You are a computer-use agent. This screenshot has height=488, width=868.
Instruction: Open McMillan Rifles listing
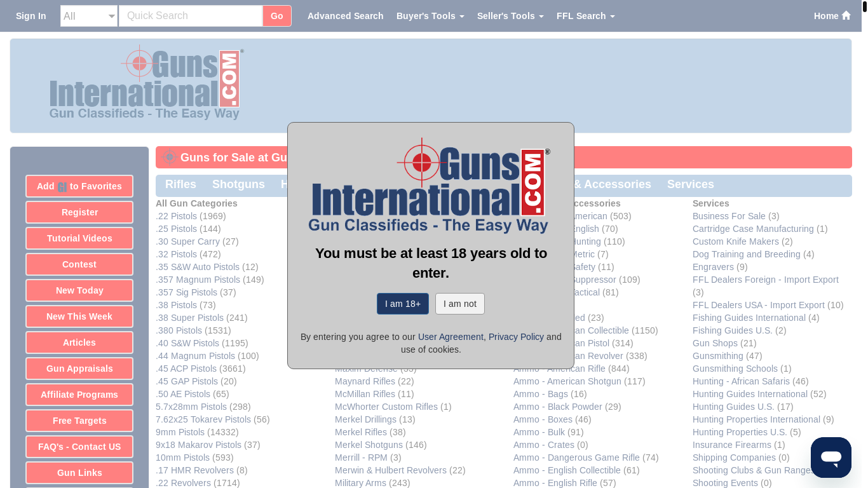pos(365,394)
